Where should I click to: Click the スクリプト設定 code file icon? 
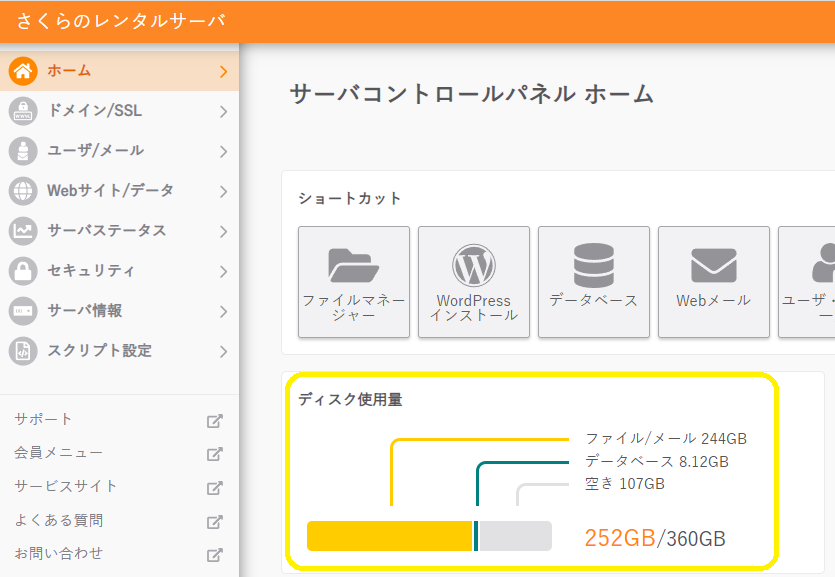[23, 351]
